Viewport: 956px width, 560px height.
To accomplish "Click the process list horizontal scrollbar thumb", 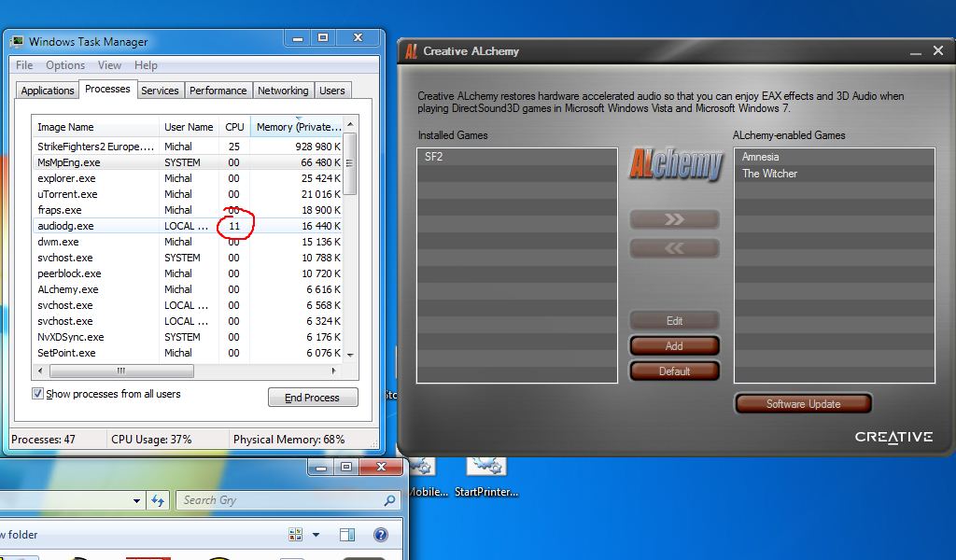I will click(121, 371).
